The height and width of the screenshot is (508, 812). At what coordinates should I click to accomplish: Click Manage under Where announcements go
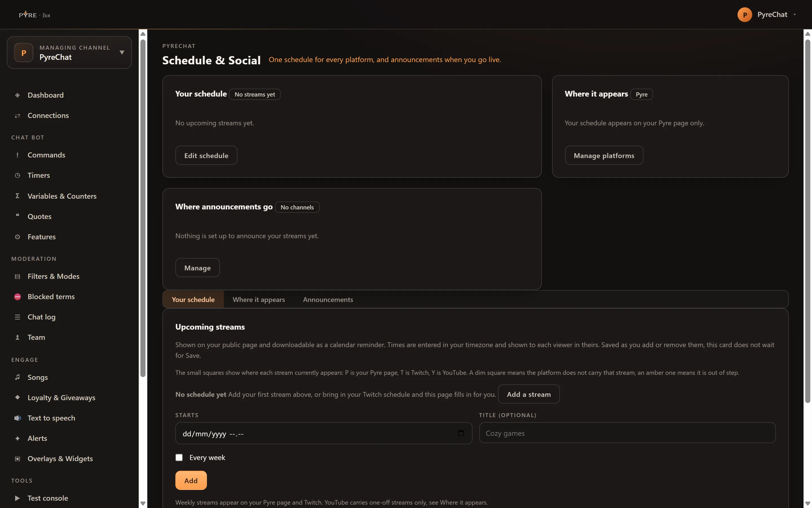pyautogui.click(x=197, y=268)
